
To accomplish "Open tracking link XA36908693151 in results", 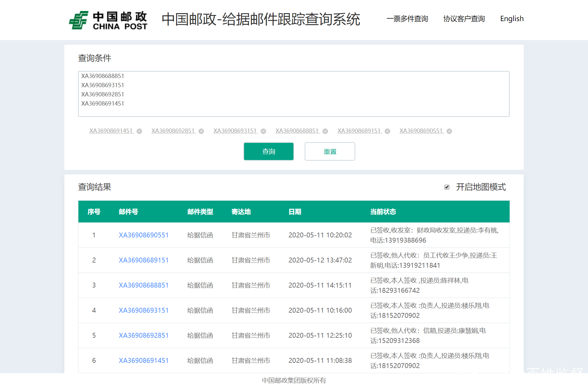I will [144, 310].
